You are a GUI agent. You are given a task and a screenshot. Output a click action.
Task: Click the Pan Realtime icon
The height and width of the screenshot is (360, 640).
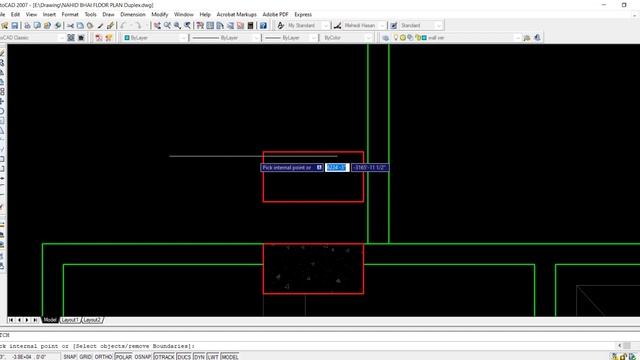157,25
